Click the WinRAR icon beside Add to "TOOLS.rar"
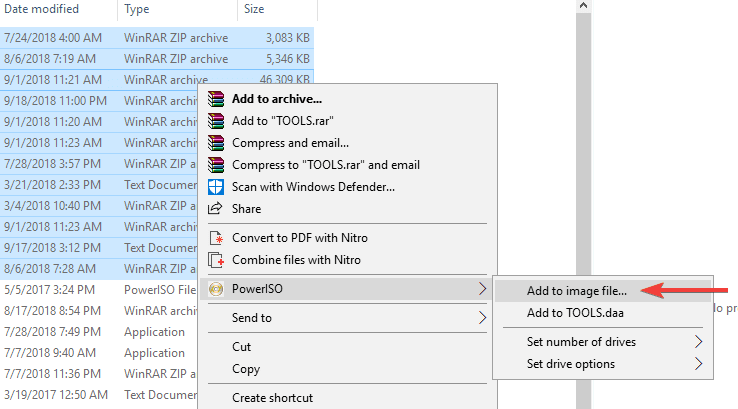The image size is (738, 409). (216, 121)
